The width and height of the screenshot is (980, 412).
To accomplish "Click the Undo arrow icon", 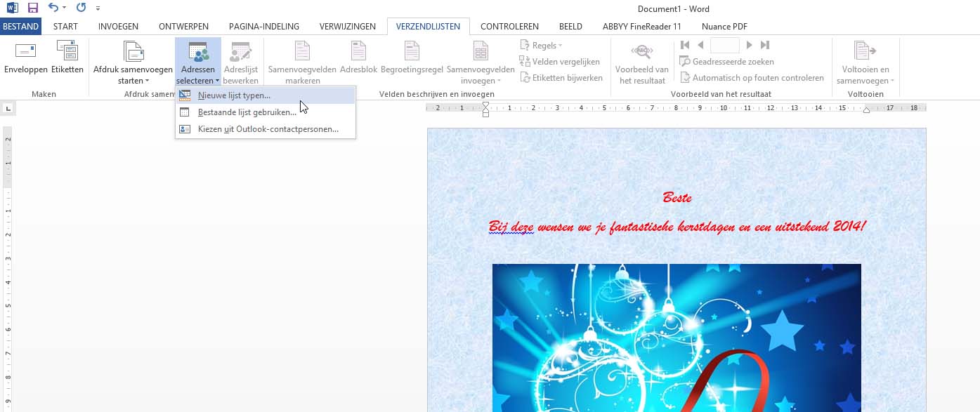I will click(53, 8).
